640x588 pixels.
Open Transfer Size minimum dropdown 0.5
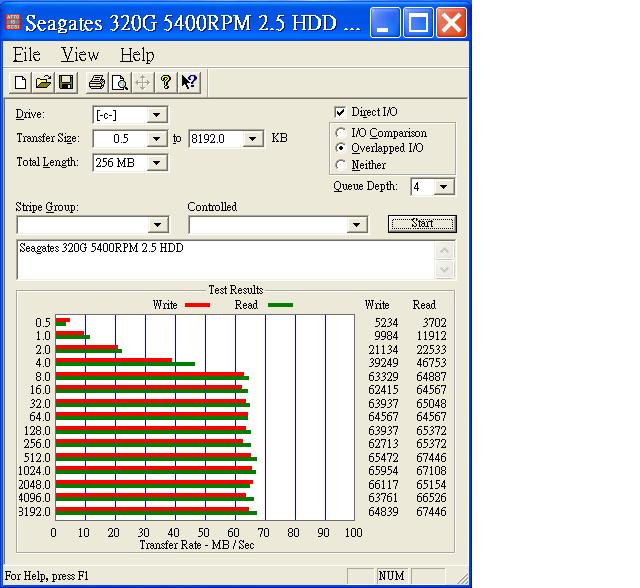[157, 139]
